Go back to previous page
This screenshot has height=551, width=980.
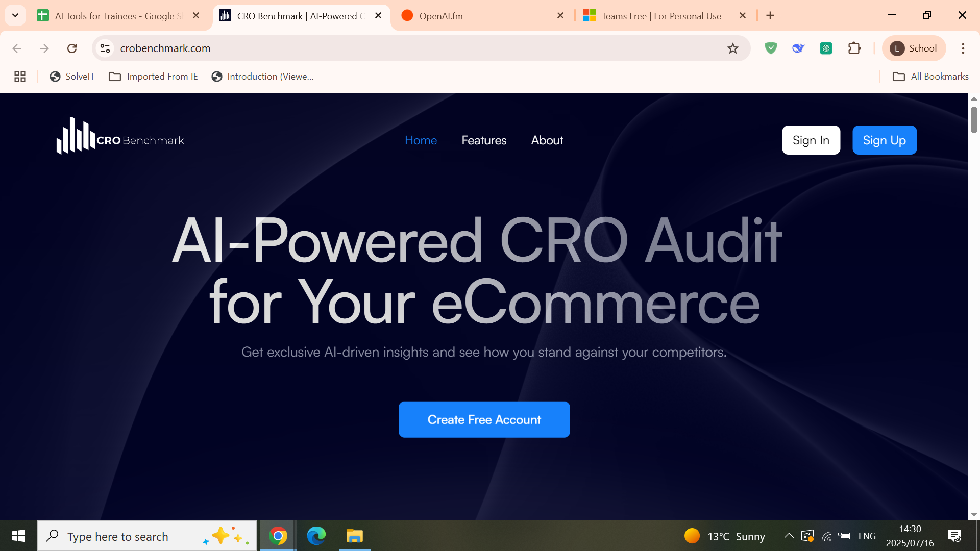[17, 48]
